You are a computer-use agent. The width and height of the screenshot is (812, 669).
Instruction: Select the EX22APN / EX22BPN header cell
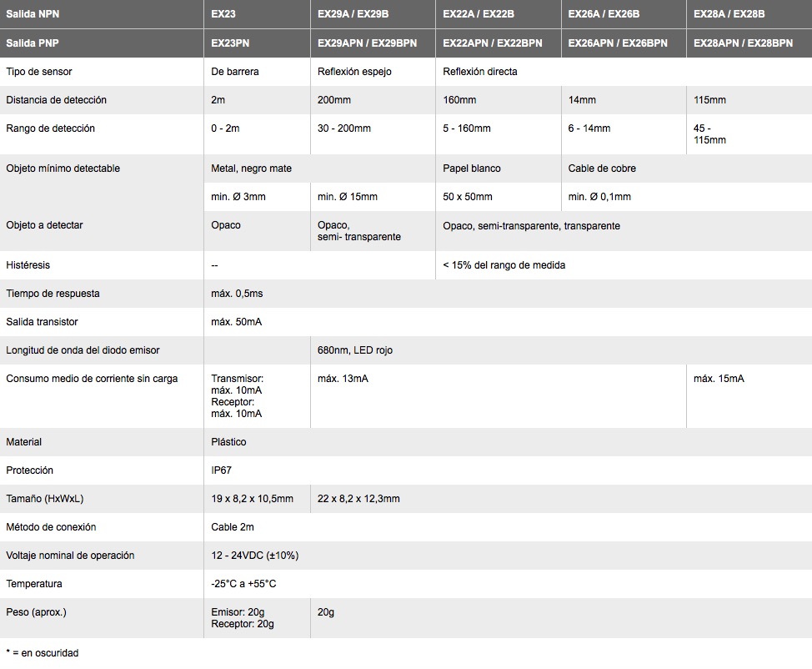tap(492, 43)
